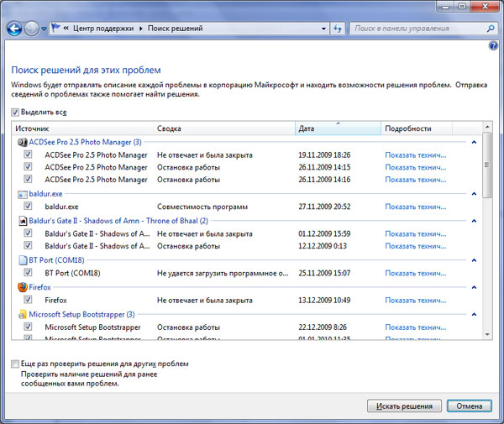Click the Baldur's Gate II group icon
The height and width of the screenshot is (424, 504).
point(23,221)
